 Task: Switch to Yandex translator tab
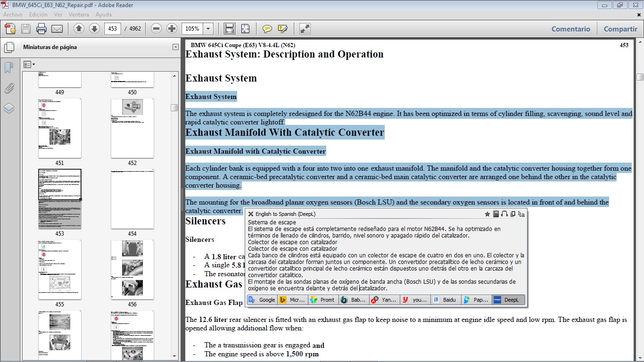[x=385, y=300]
